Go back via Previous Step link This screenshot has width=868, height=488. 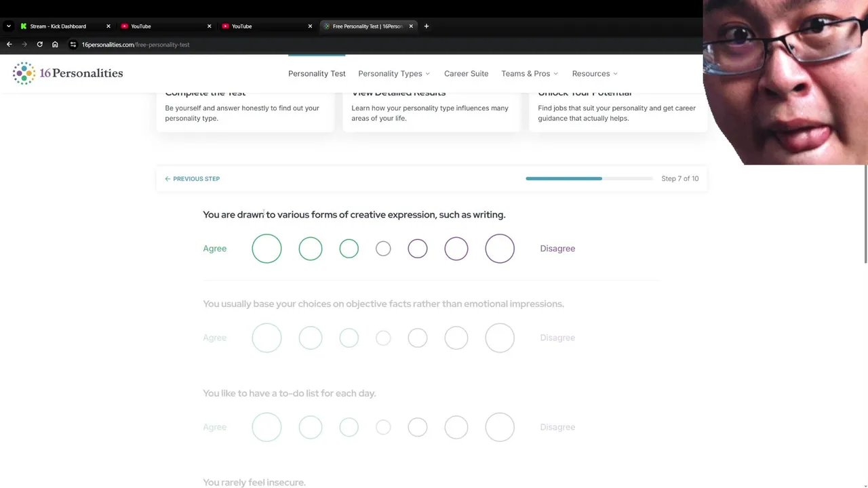coord(193,179)
